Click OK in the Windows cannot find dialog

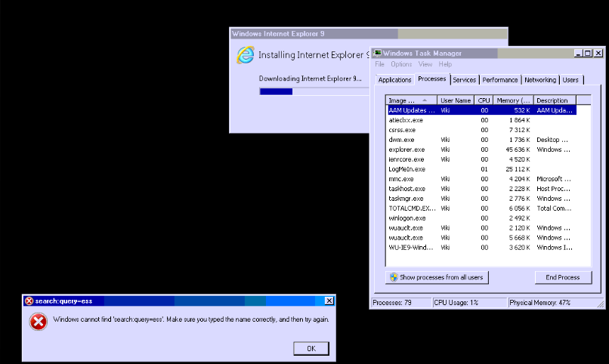point(311,348)
